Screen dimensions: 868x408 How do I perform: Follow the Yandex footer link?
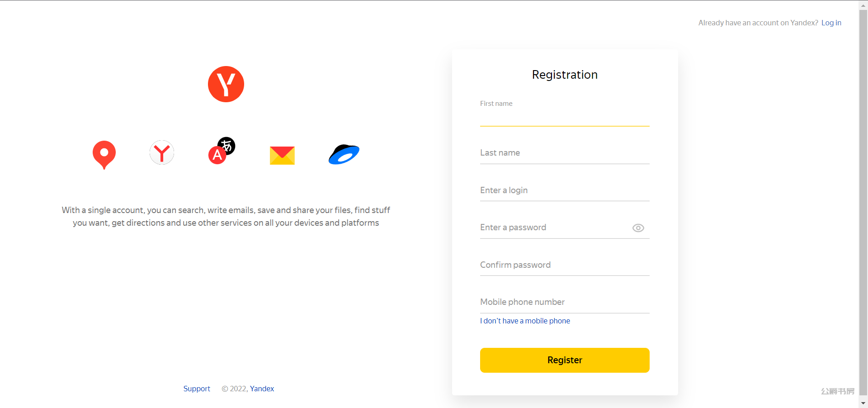pos(262,389)
